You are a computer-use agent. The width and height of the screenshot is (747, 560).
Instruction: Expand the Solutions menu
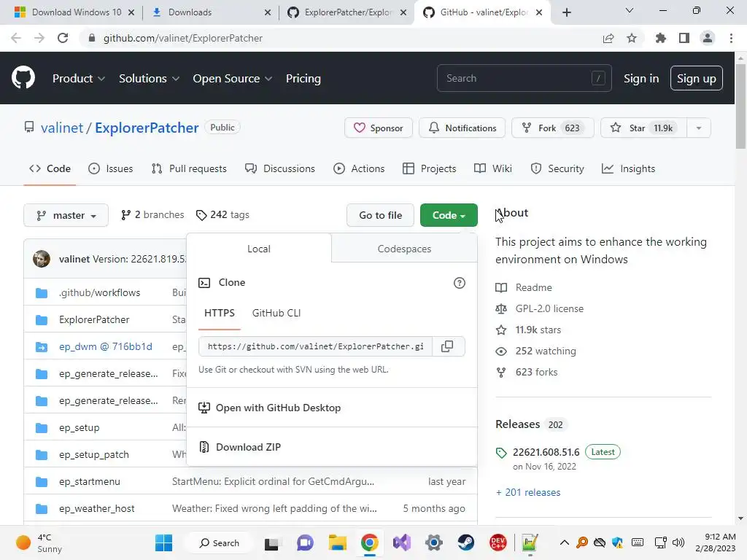click(x=149, y=79)
